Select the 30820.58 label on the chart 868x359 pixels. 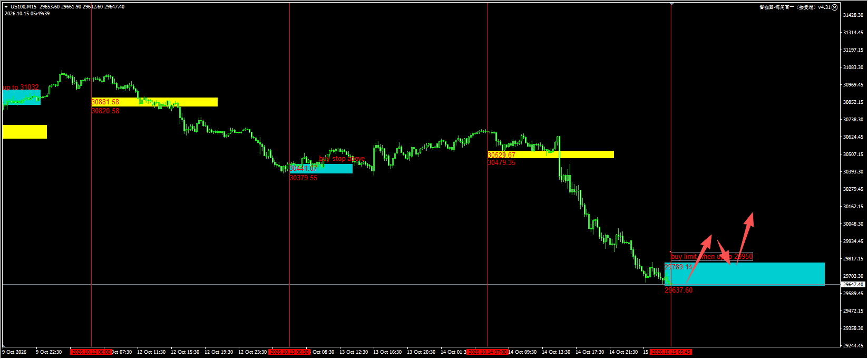[x=105, y=111]
